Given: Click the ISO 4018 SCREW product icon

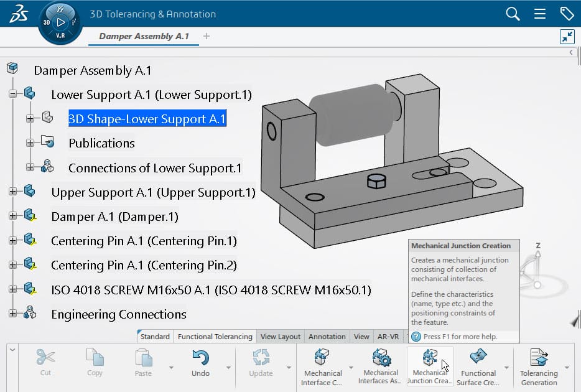Looking at the screenshot, I should (x=30, y=288).
